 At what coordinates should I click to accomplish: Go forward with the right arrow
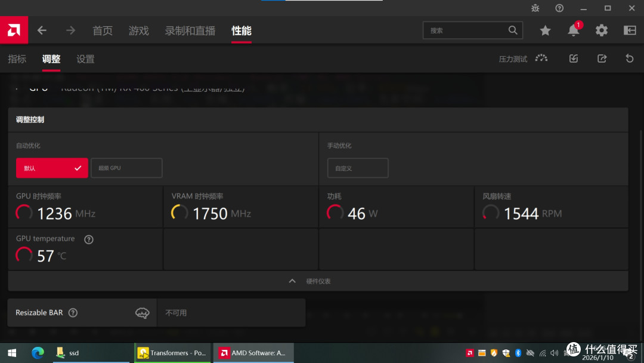point(70,30)
